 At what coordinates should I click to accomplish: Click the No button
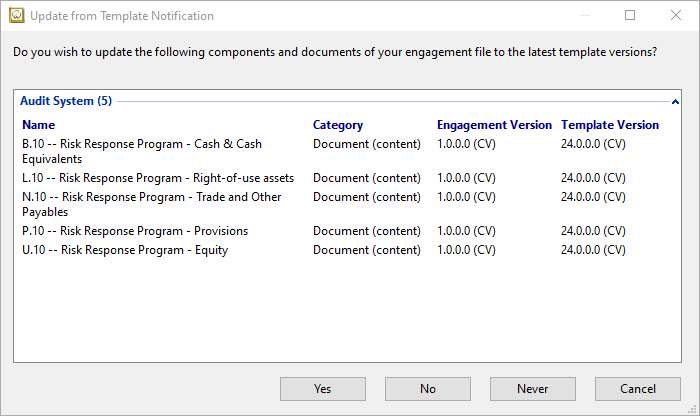428,389
